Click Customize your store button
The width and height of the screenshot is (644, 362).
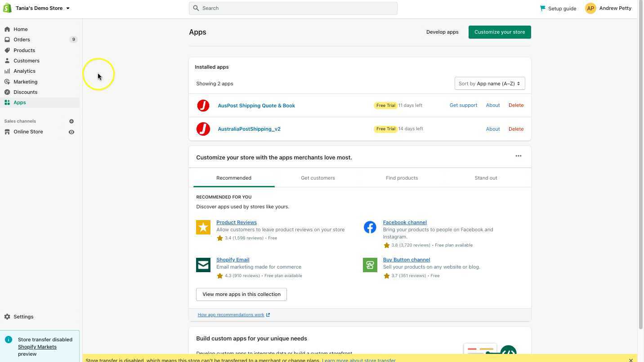[499, 32]
